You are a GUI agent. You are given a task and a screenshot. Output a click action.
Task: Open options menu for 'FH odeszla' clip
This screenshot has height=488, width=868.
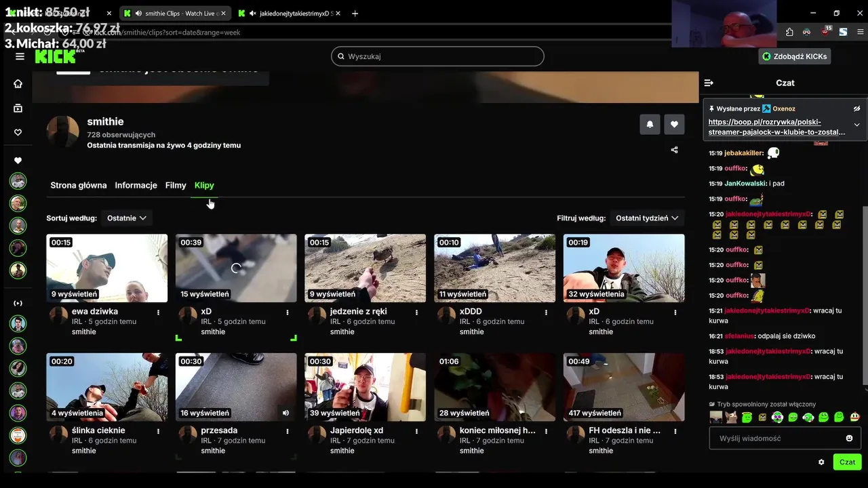pyautogui.click(x=675, y=431)
